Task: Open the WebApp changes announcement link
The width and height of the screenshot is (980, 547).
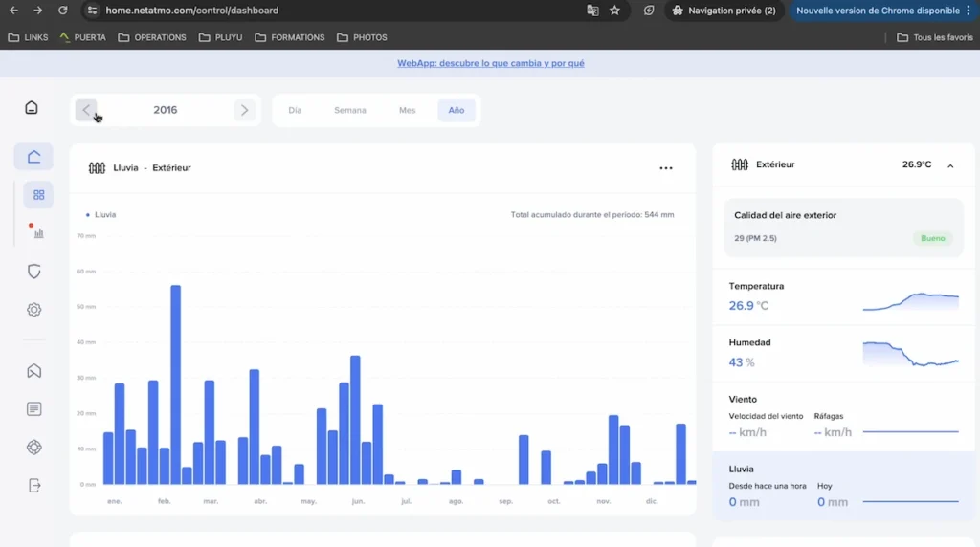Action: [x=491, y=63]
